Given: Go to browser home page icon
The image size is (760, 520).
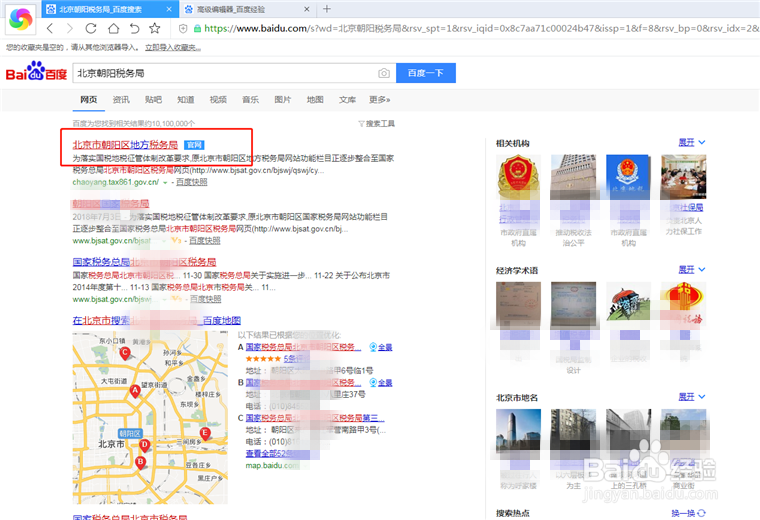Looking at the screenshot, I should click(113, 28).
